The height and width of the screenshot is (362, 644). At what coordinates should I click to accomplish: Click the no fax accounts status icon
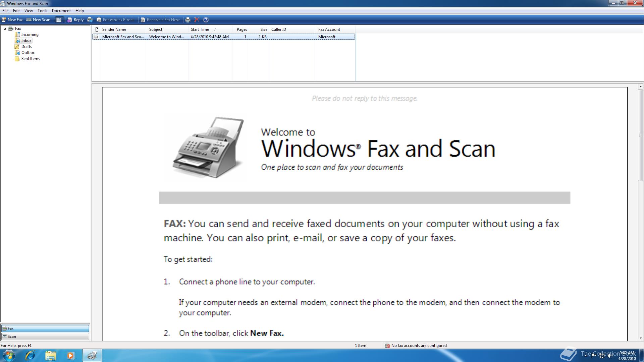[x=387, y=346]
